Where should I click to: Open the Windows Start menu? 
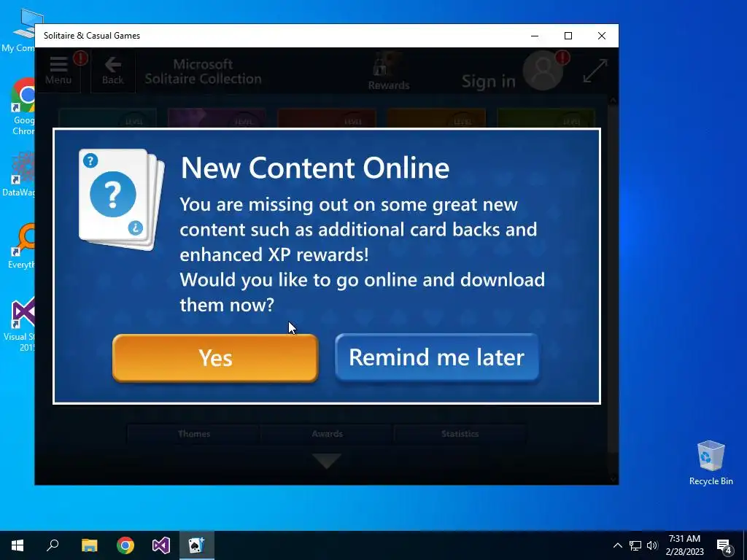pyautogui.click(x=18, y=545)
